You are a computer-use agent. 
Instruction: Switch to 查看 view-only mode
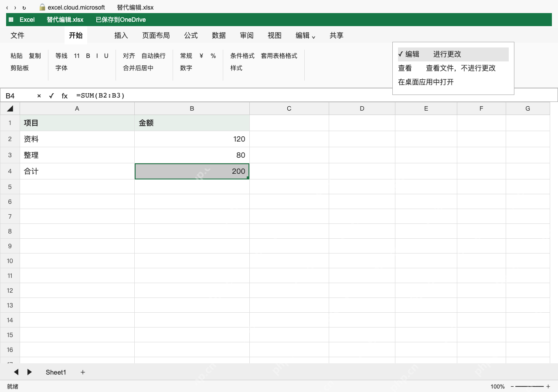coord(453,68)
